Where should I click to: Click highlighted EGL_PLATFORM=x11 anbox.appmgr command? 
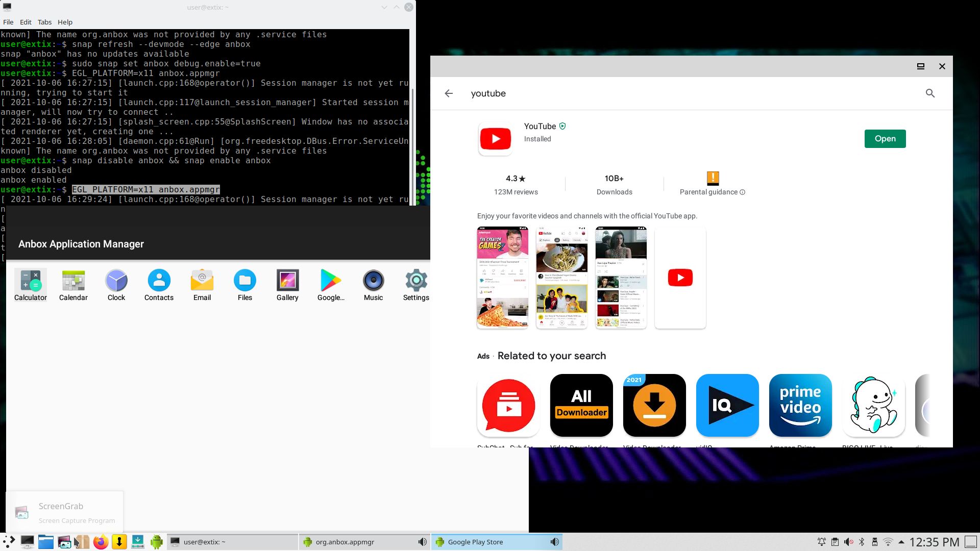click(x=145, y=189)
